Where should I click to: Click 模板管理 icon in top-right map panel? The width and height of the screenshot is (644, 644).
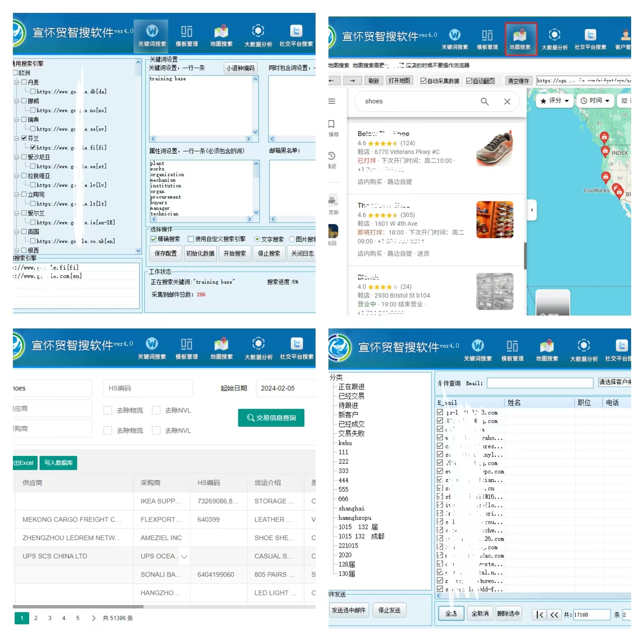(487, 39)
